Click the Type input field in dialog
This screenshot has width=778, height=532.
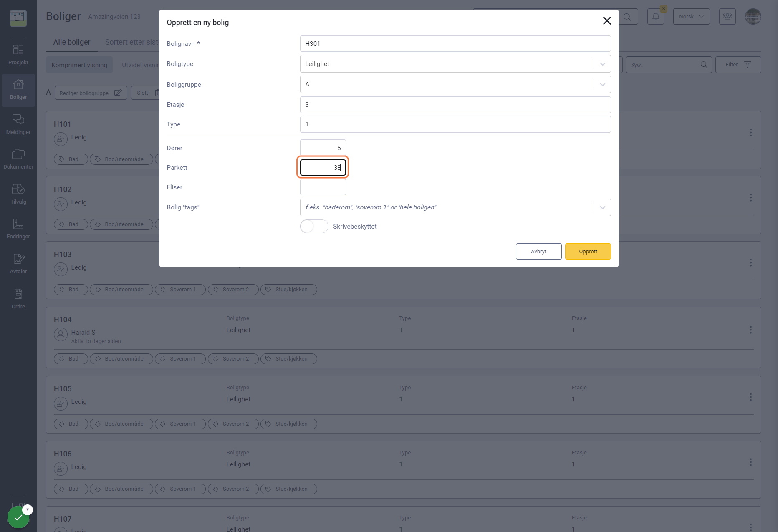455,124
